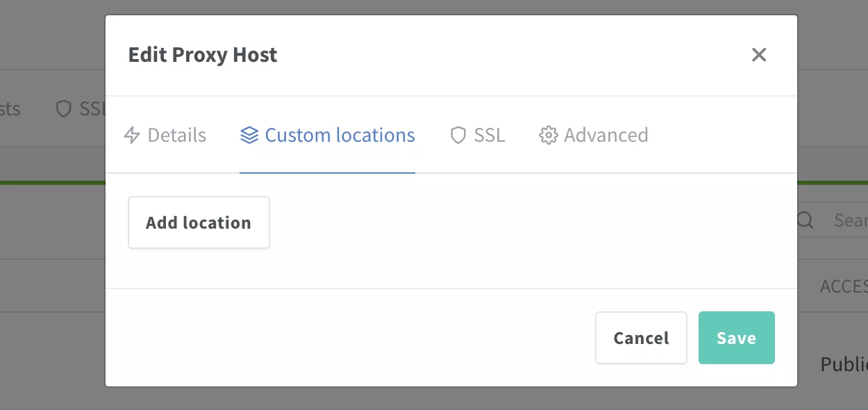The height and width of the screenshot is (410, 868).
Task: Click the stacked layers icon for Custom locations
Action: pos(249,135)
